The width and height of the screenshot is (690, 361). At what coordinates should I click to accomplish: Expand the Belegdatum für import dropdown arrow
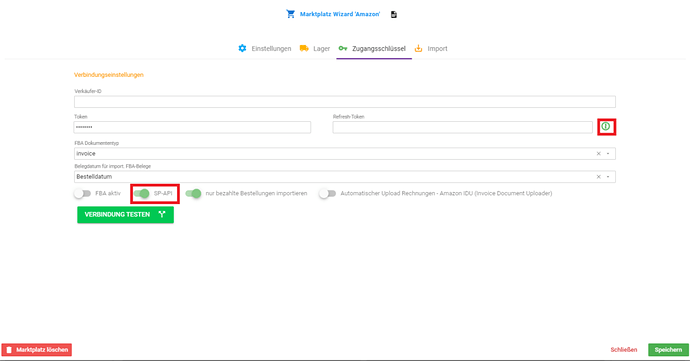(608, 177)
